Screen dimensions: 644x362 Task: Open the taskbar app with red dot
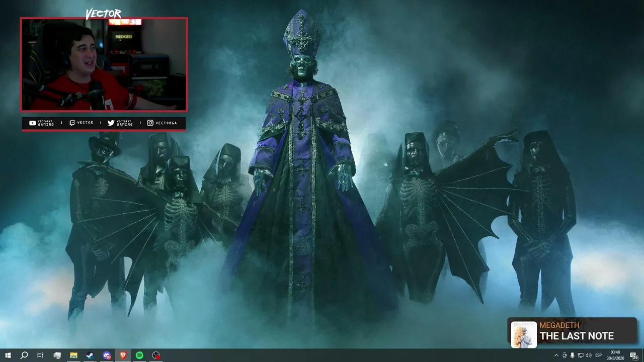(x=156, y=355)
